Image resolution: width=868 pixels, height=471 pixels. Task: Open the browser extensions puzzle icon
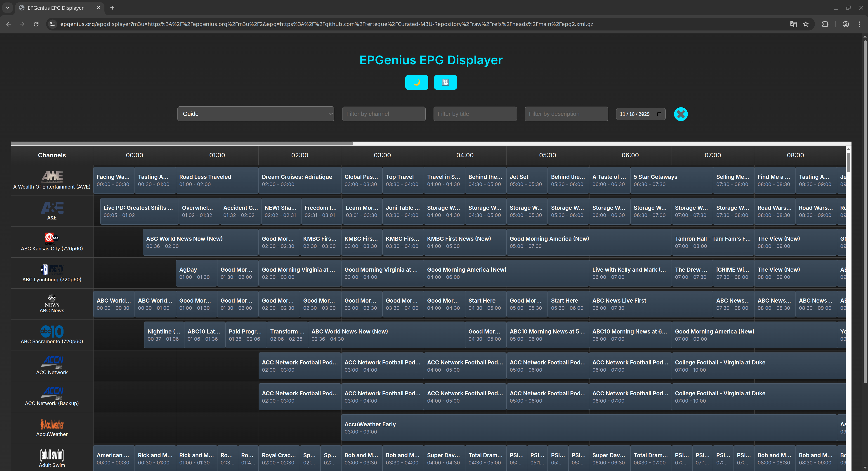pos(826,24)
